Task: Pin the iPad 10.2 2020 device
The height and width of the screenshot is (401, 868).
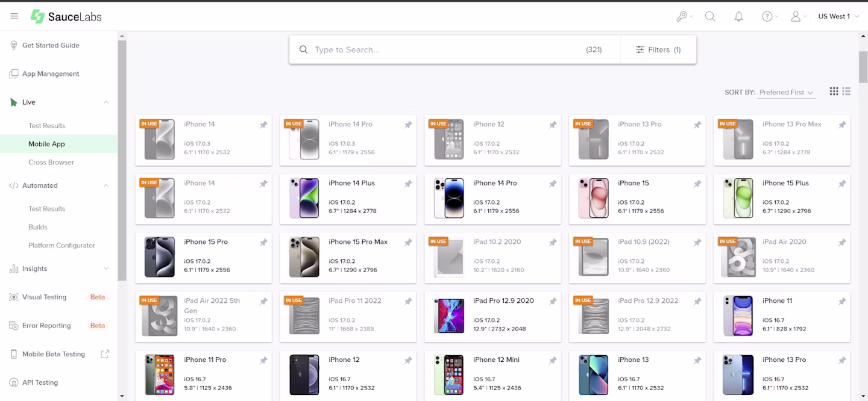Action: pos(553,243)
